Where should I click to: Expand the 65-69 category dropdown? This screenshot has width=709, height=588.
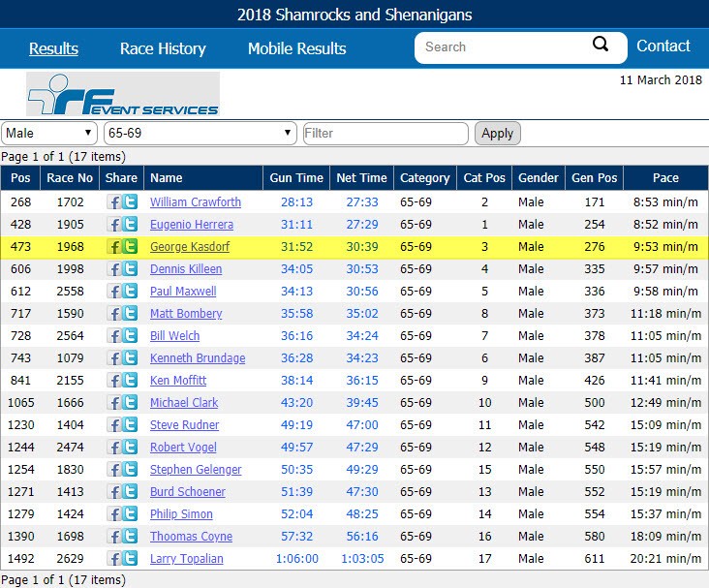(x=200, y=133)
